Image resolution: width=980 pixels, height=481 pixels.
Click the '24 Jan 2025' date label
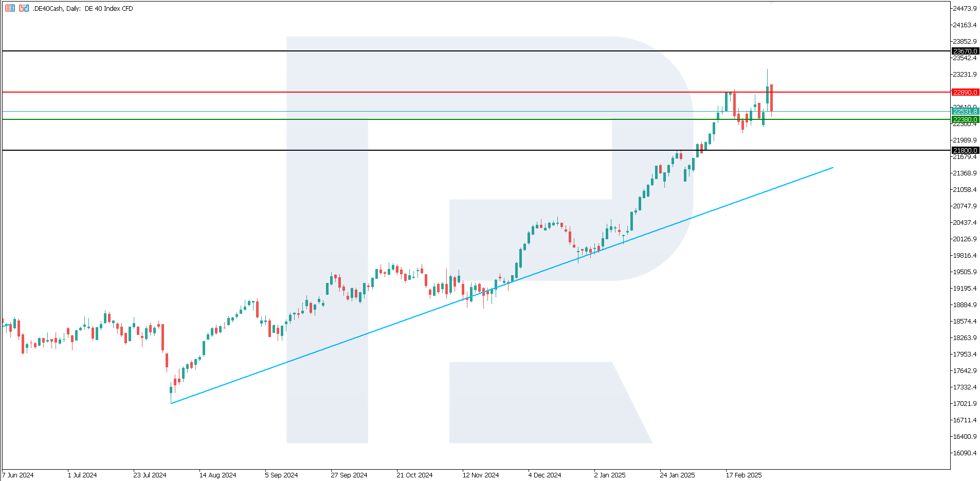677,475
